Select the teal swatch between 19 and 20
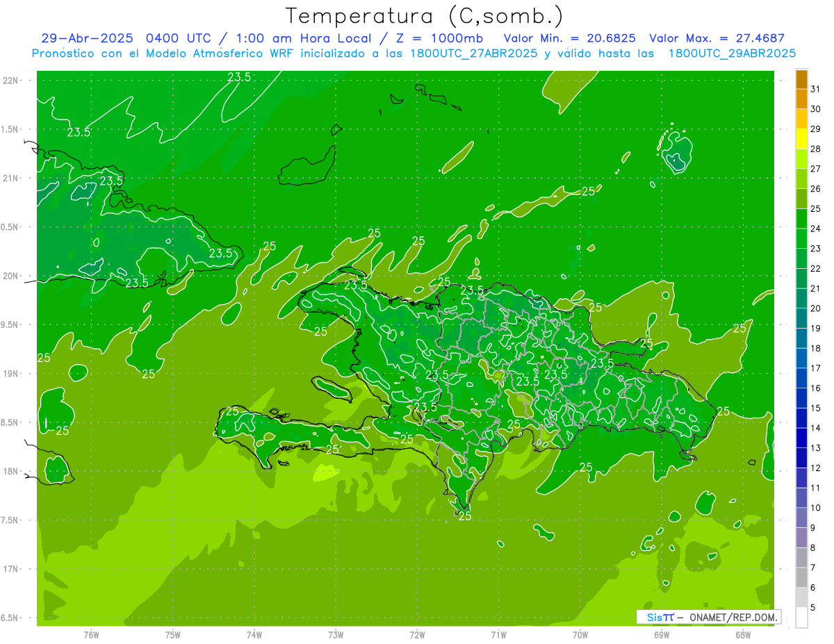This screenshot has height=644, width=834. pyautogui.click(x=801, y=318)
